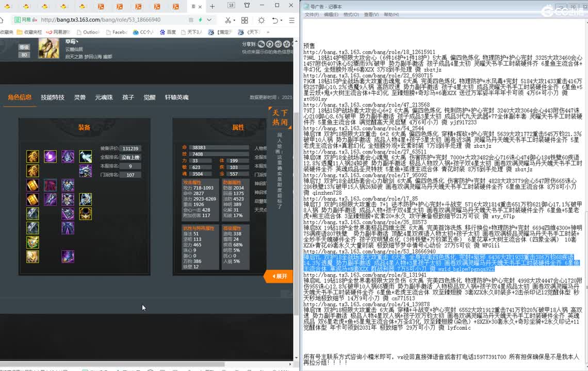
Task: Click the purple orb equipment icon
Action: [50, 156]
